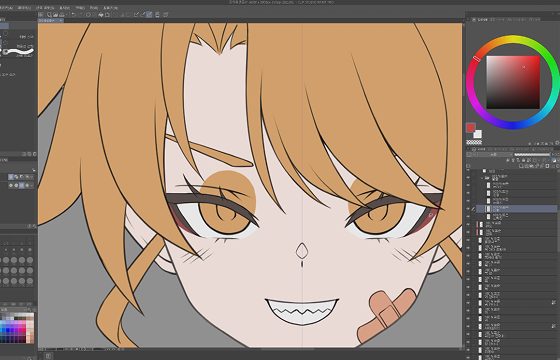560x360 pixels.
Task: Open the View menu in menu bar
Action: (65, 8)
